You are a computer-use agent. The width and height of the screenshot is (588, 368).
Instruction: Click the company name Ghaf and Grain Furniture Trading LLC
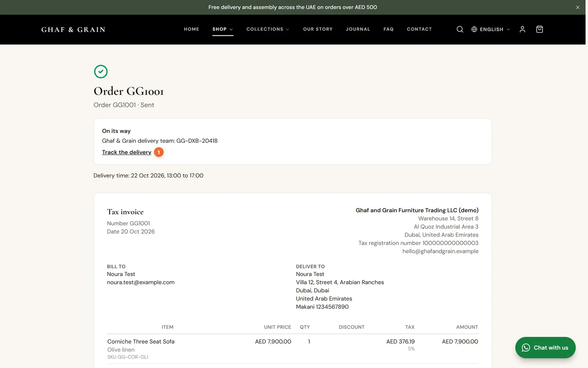click(x=417, y=210)
